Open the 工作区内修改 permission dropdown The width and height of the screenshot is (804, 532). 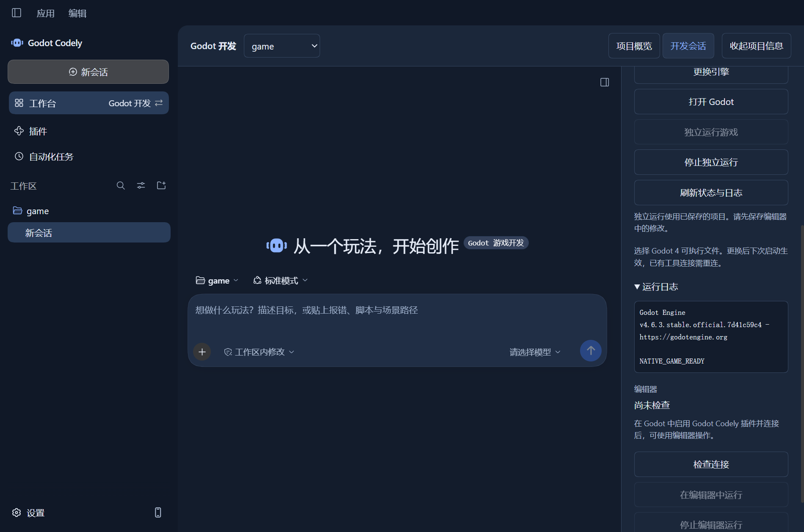pyautogui.click(x=259, y=352)
